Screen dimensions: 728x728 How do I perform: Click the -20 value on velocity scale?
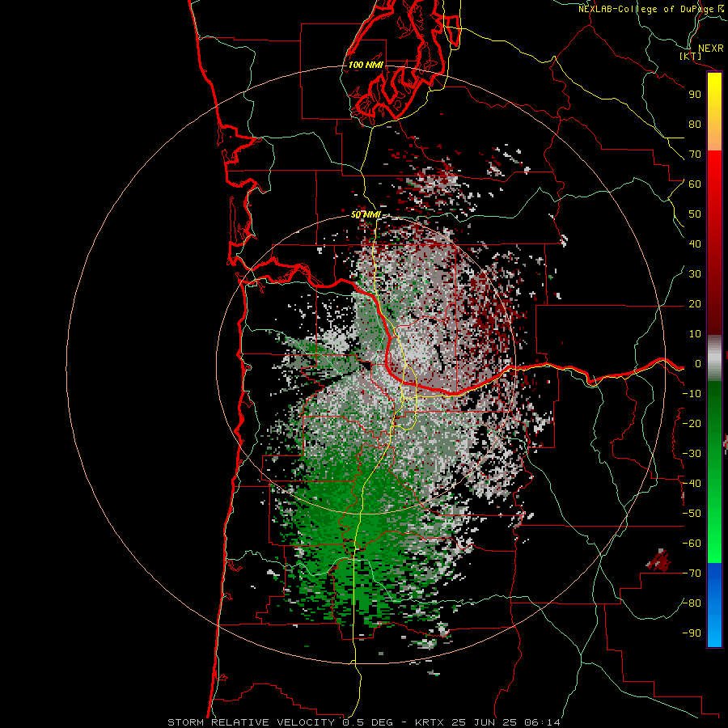tap(692, 423)
